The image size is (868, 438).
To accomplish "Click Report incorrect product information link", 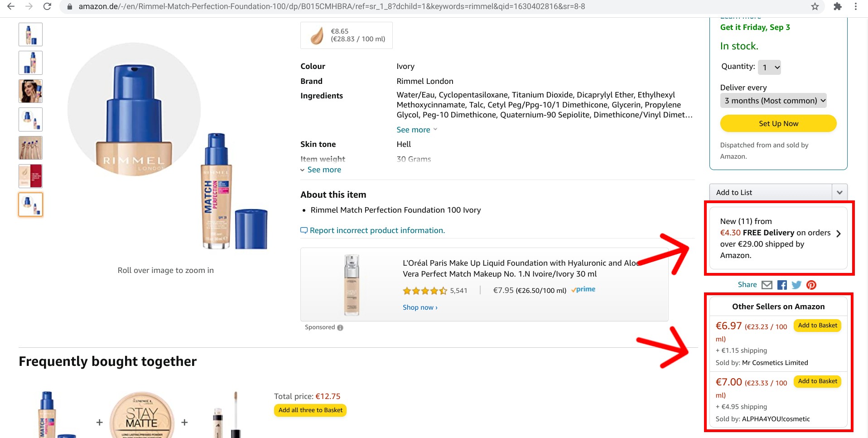I will 377,230.
